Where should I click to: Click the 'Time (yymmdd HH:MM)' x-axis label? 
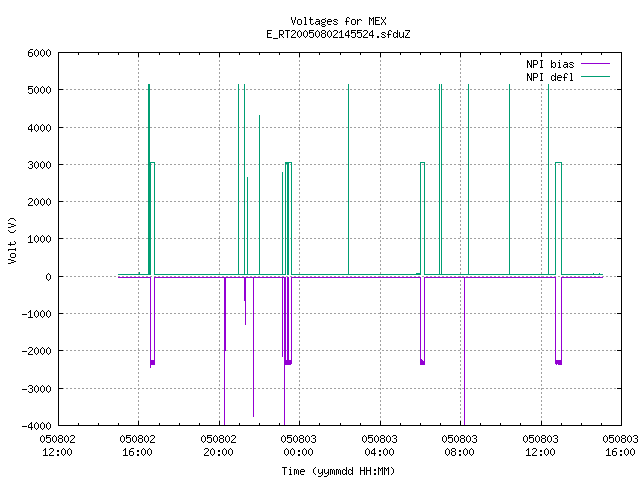[x=338, y=471]
